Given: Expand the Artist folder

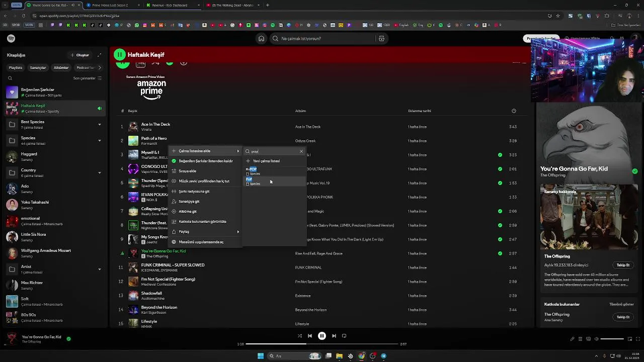Looking at the screenshot, I should click(99, 269).
